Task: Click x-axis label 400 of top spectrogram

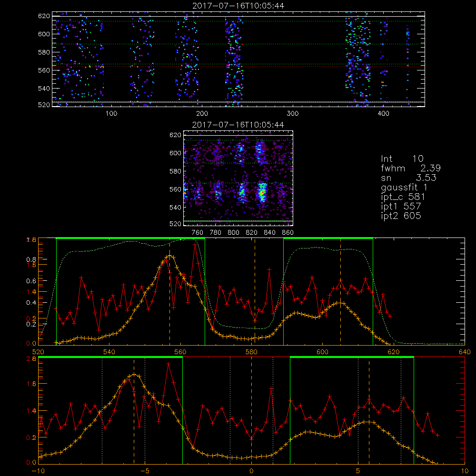Action: (383, 114)
